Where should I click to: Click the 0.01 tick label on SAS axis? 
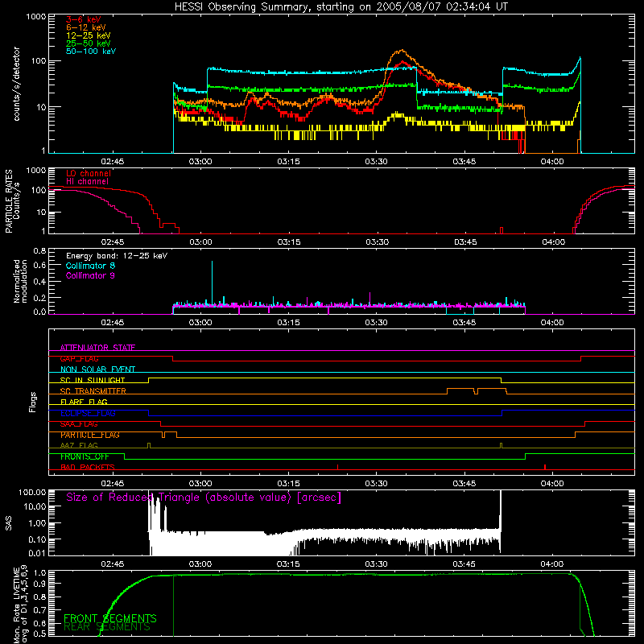pyautogui.click(x=37, y=553)
